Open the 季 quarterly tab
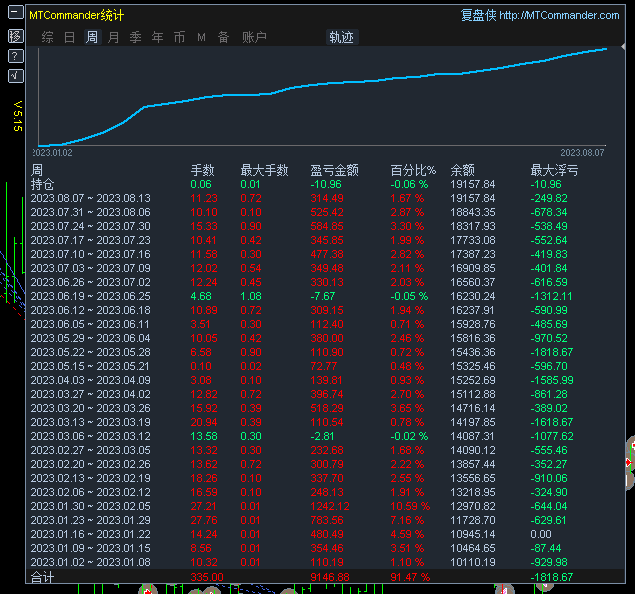The image size is (635, 594). coord(136,37)
